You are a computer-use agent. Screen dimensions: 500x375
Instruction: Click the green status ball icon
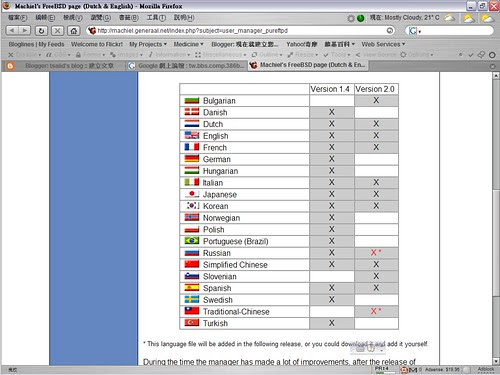tap(361, 18)
